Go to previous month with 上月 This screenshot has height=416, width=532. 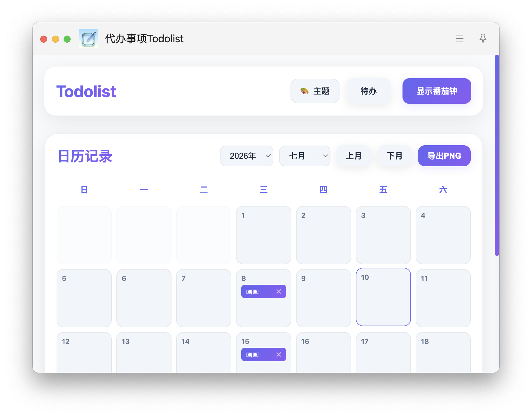click(x=353, y=156)
